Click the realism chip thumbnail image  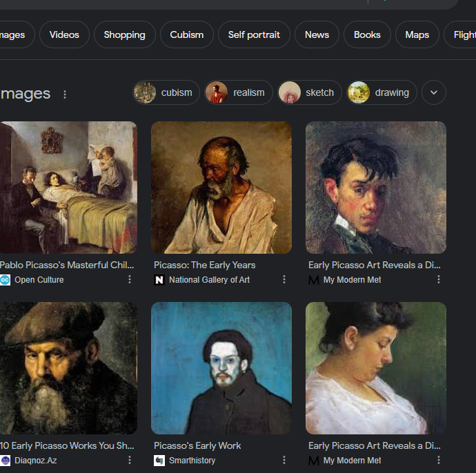point(217,92)
